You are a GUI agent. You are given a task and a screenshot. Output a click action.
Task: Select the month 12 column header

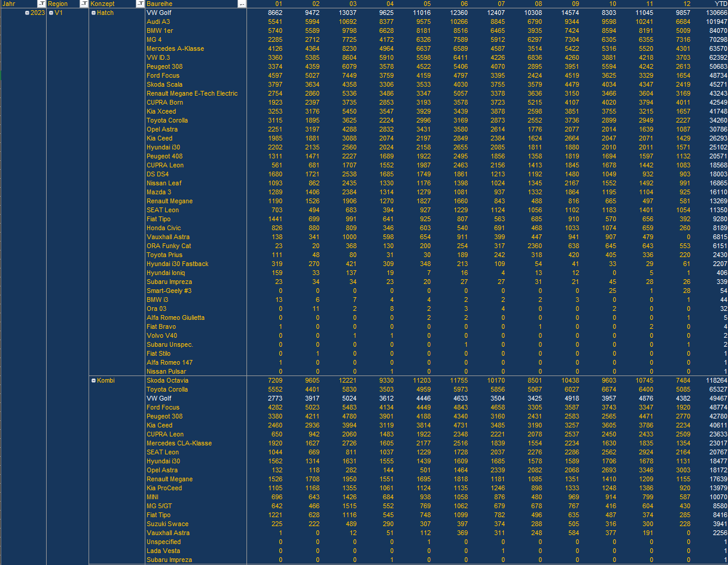[x=687, y=4]
